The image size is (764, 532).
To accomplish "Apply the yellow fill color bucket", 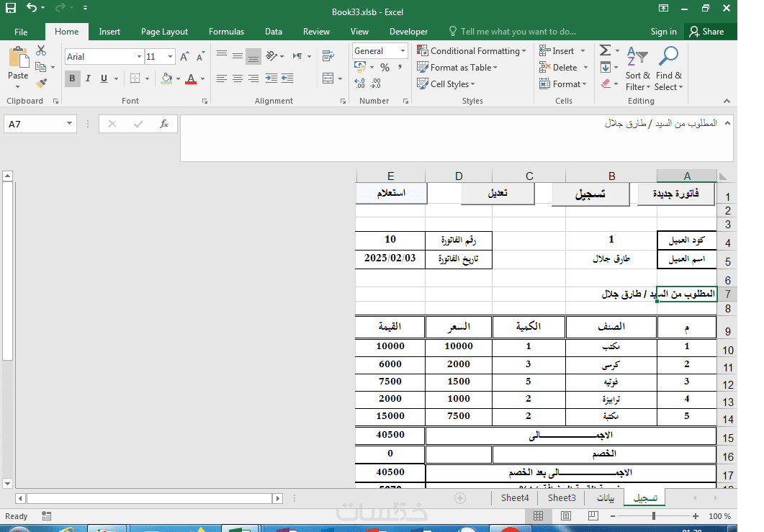I will (166, 78).
